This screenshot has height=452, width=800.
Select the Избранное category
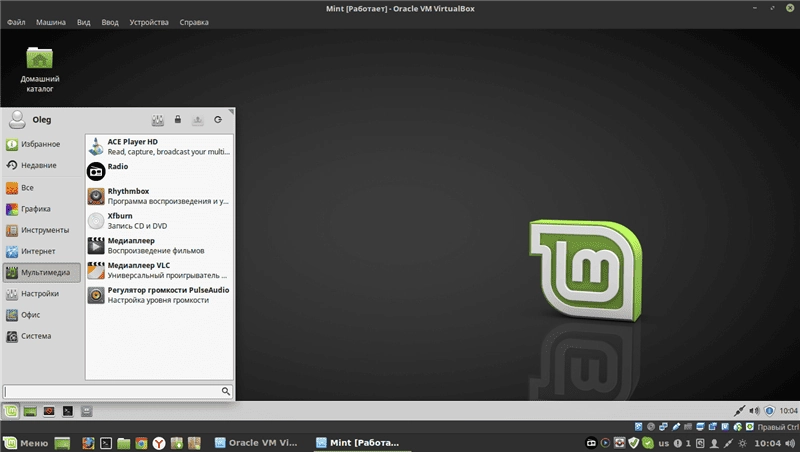(x=42, y=144)
